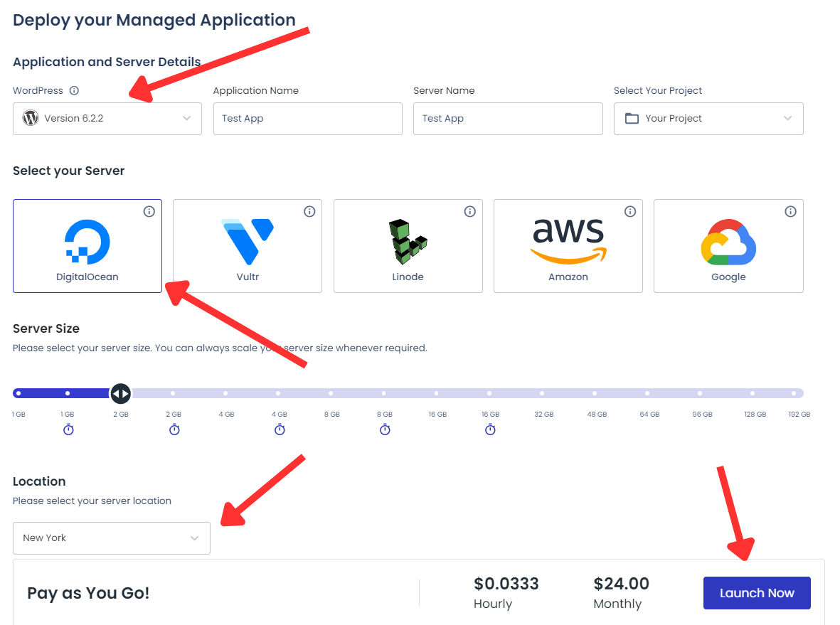
Task: Set server size slider to 96 GB stop
Action: coord(700,394)
